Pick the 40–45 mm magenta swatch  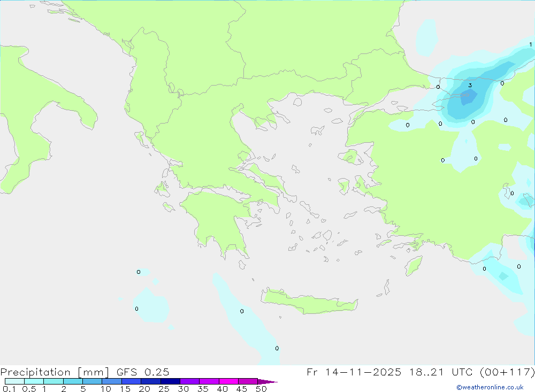click(228, 381)
